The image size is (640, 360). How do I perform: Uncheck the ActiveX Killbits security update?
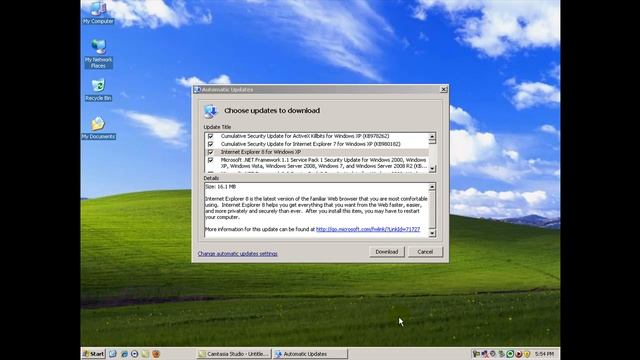tap(211, 136)
